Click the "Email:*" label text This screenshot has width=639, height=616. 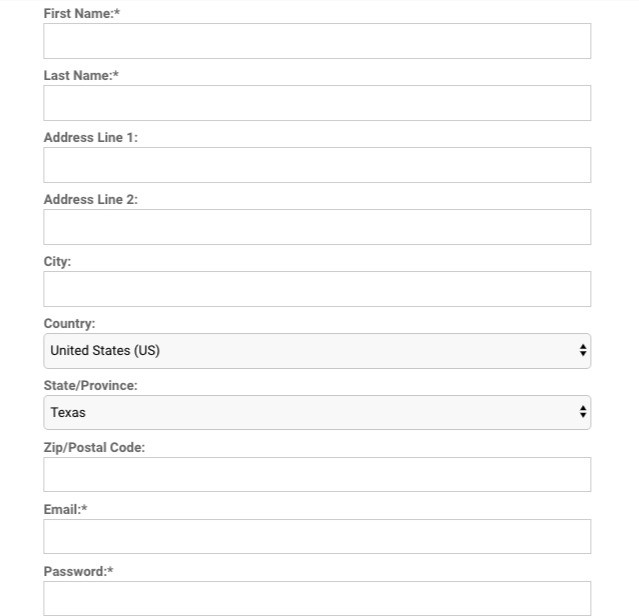pyautogui.click(x=65, y=510)
